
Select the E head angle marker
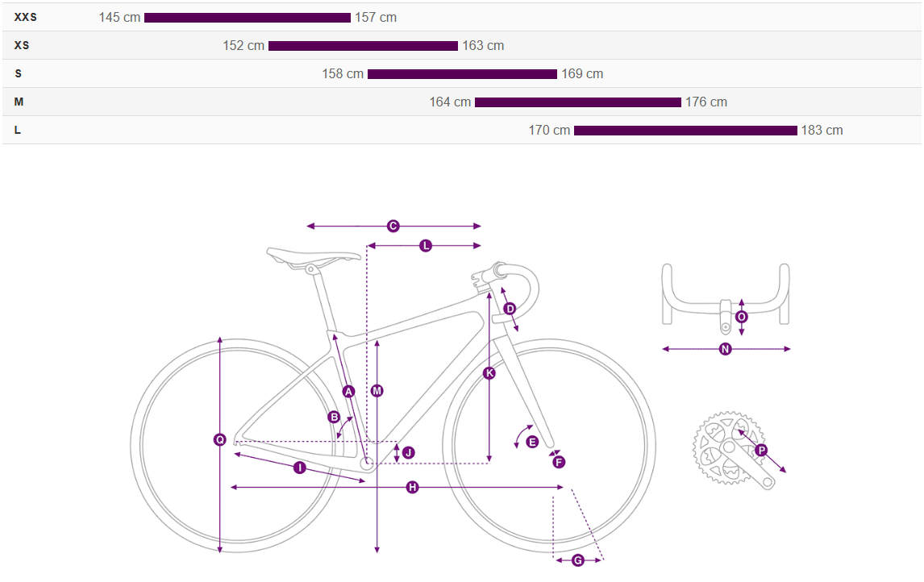click(x=531, y=442)
